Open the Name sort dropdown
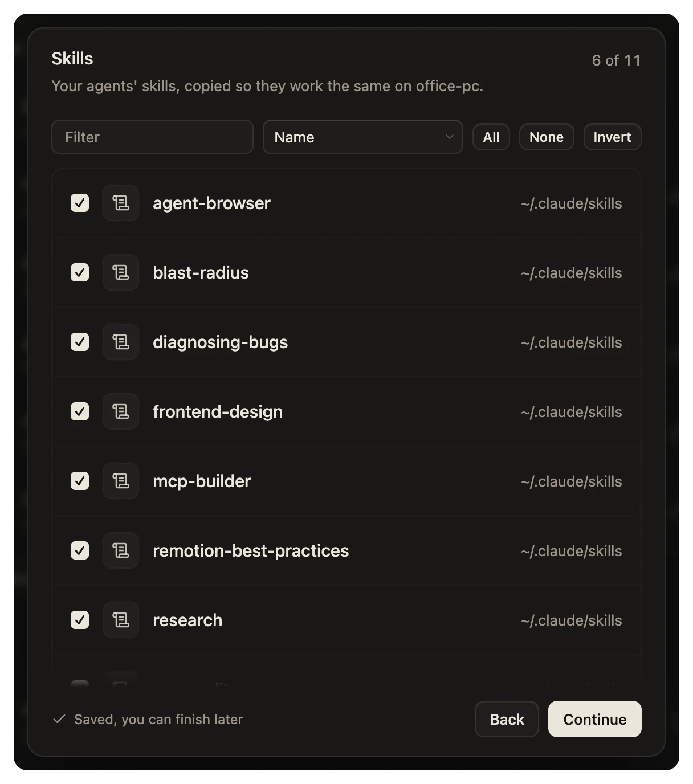The height and width of the screenshot is (784, 693). (363, 137)
